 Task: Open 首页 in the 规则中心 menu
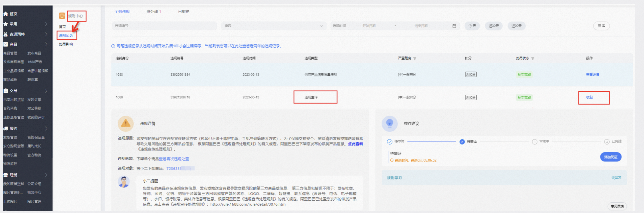click(x=62, y=27)
